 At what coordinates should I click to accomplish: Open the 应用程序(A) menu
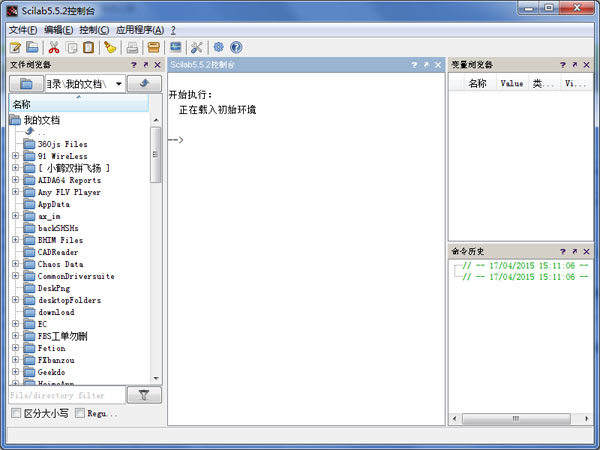[140, 30]
